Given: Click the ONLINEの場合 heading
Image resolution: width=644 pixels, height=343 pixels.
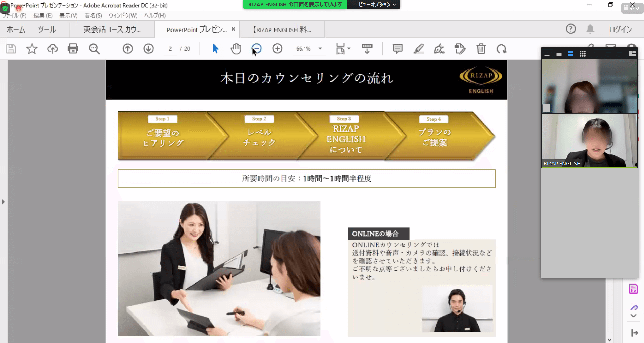Looking at the screenshot, I should (379, 234).
